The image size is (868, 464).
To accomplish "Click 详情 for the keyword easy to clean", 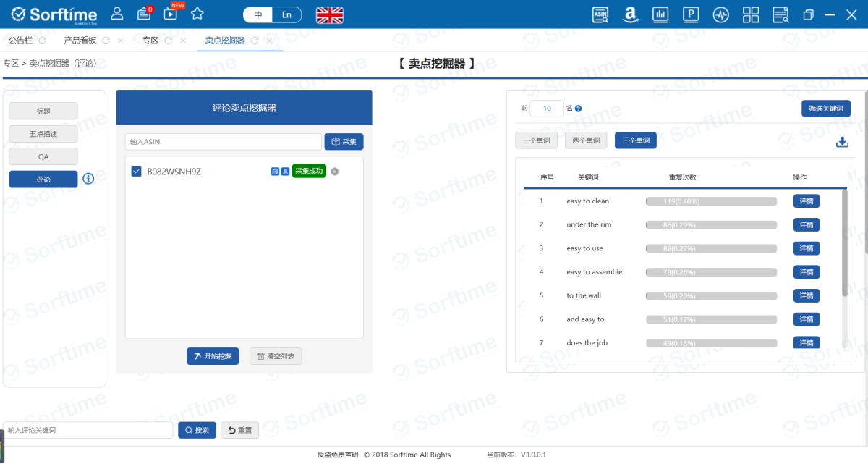I will pos(806,201).
